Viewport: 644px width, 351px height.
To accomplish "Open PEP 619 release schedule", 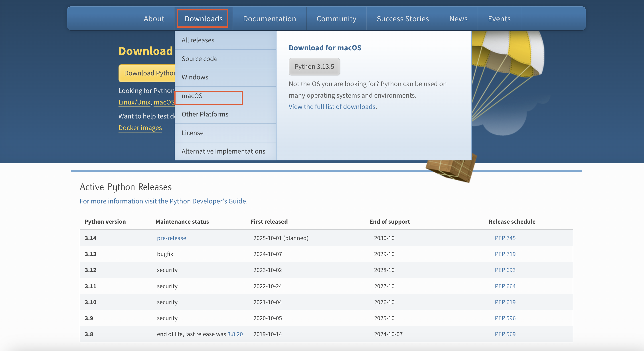I will [505, 302].
